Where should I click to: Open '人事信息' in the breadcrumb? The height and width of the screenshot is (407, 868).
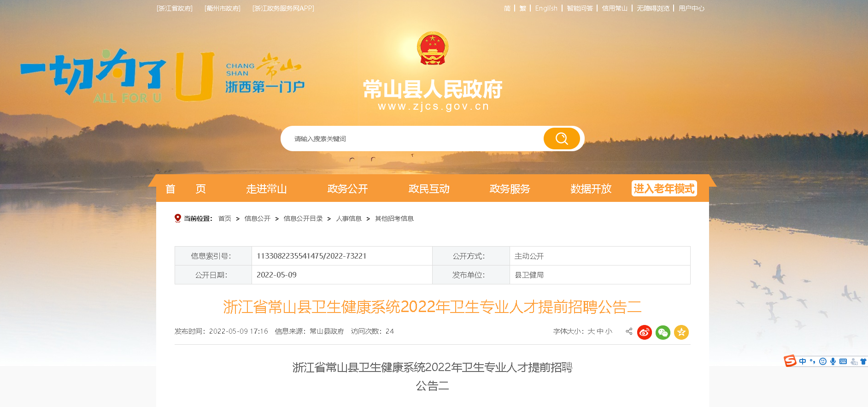349,218
